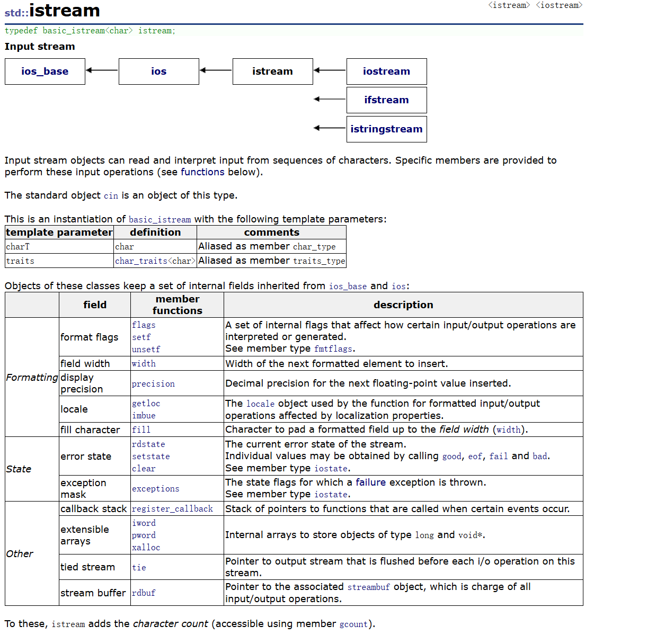Select the traits template parameter cell
This screenshot has width=656, height=644.
pyautogui.click(x=59, y=261)
